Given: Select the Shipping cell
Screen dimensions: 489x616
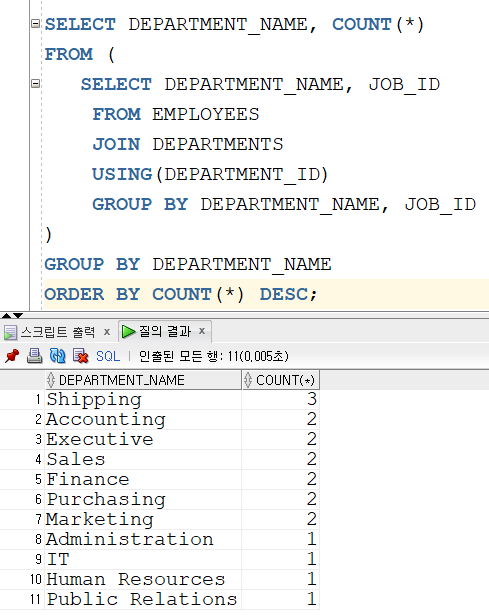Looking at the screenshot, I should pyautogui.click(x=143, y=400).
